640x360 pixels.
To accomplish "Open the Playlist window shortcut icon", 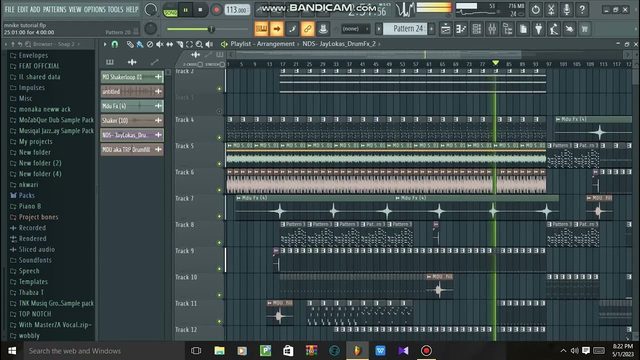I will coord(446,29).
